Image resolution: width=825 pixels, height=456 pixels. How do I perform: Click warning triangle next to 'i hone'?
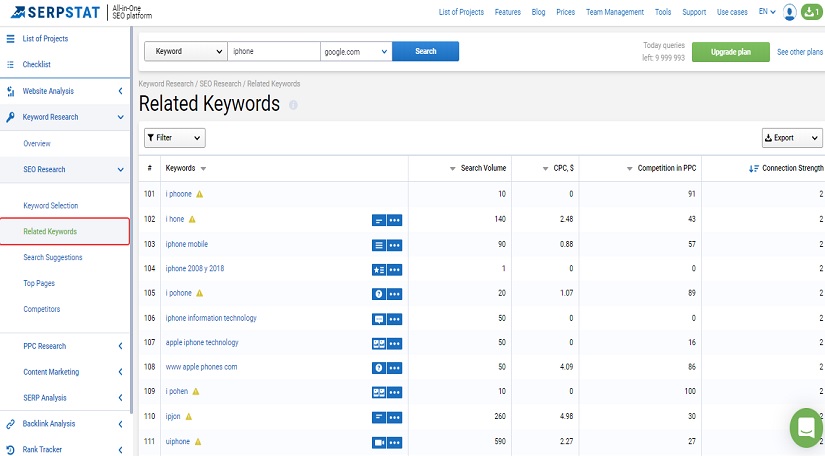[x=192, y=219]
